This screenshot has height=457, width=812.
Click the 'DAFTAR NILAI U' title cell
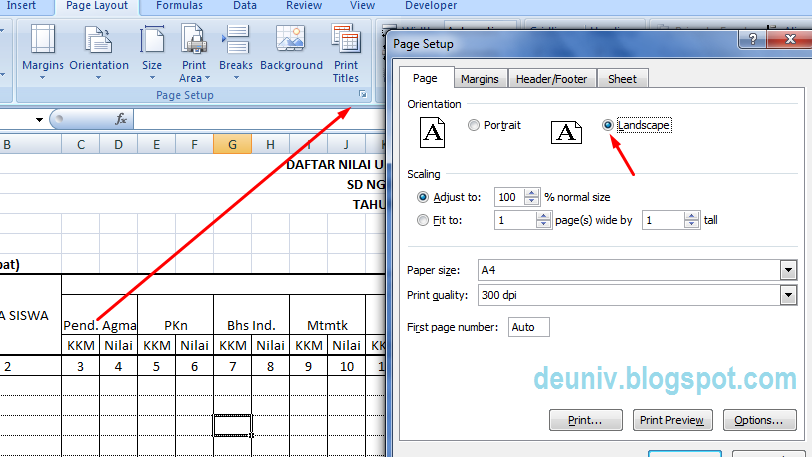[x=335, y=165]
